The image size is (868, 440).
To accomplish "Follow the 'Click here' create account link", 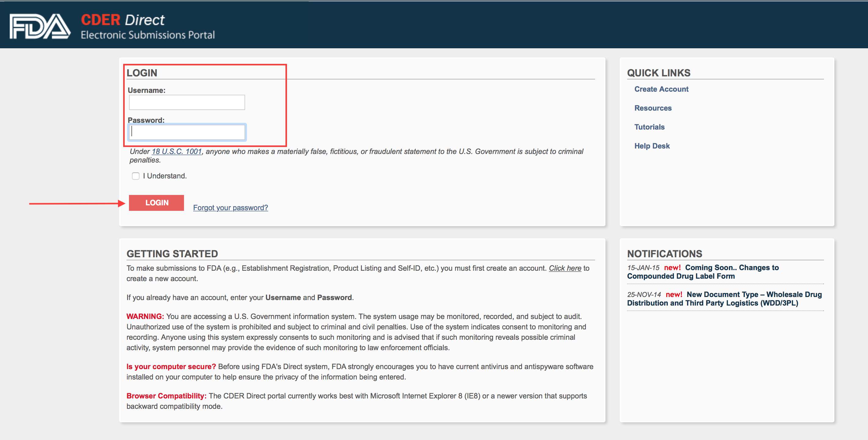I will 565,268.
